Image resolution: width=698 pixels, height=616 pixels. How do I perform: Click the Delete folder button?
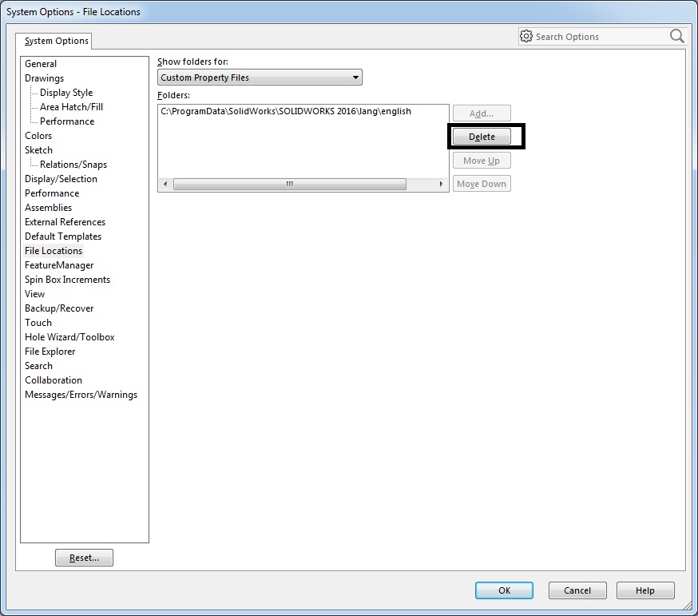pos(482,137)
